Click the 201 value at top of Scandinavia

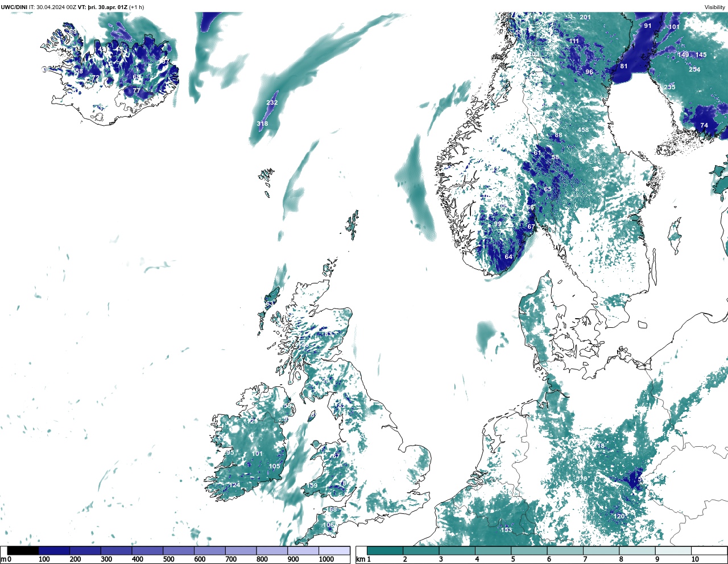point(585,17)
